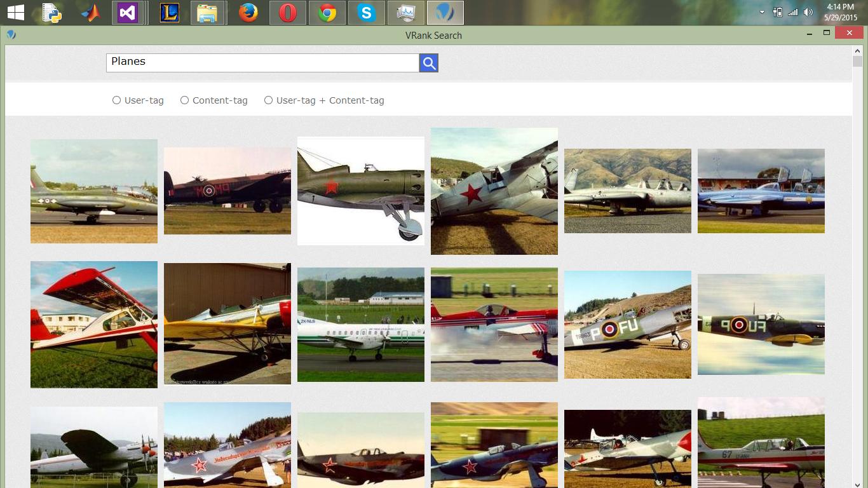
Task: Open network signal tray icon
Action: (x=792, y=13)
